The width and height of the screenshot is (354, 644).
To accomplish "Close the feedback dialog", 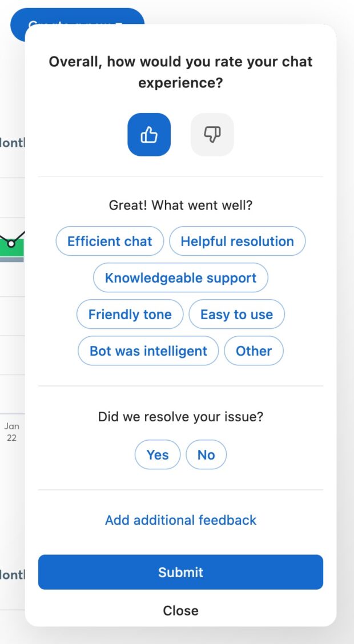I will pyautogui.click(x=180, y=610).
